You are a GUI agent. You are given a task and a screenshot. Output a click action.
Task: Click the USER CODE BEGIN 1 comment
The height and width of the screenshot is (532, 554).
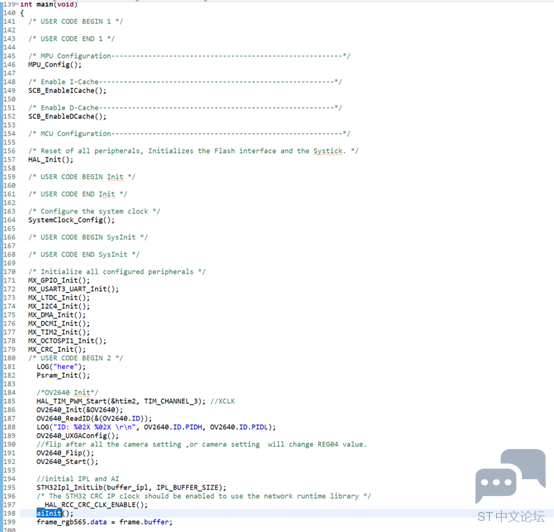tap(76, 22)
